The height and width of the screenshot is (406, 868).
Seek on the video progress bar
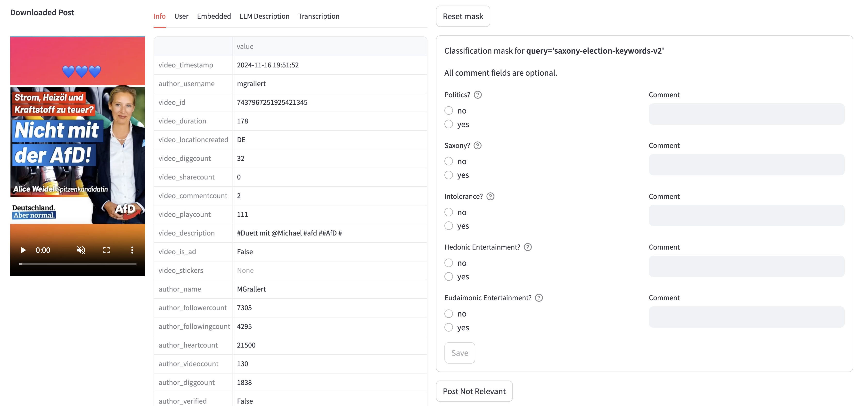point(77,264)
